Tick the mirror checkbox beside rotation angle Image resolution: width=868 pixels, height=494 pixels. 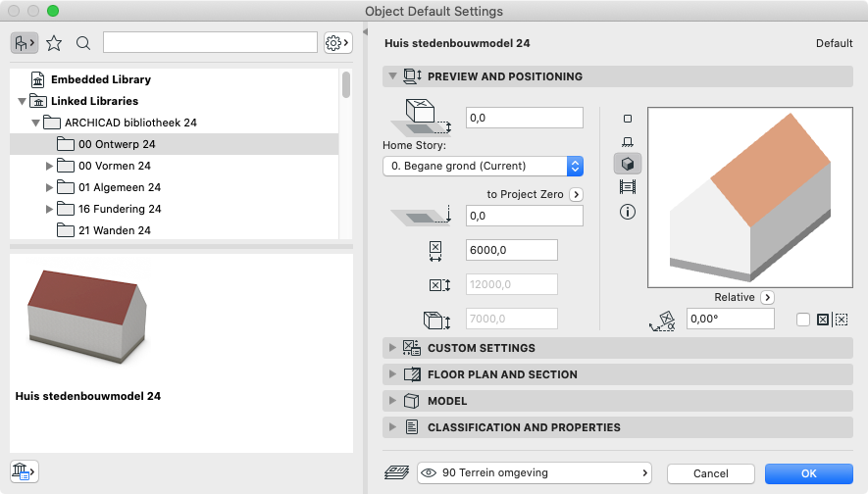(802, 320)
